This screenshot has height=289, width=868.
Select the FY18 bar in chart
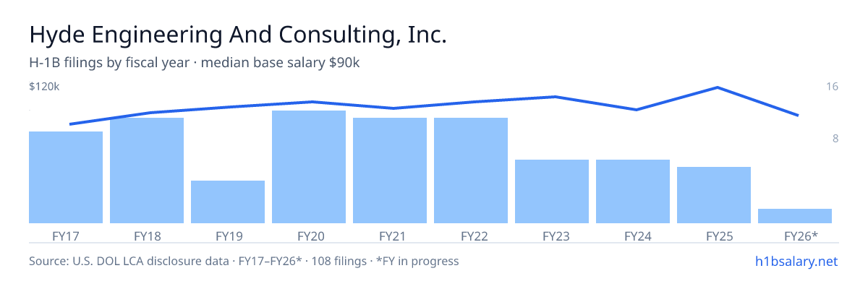tap(147, 171)
